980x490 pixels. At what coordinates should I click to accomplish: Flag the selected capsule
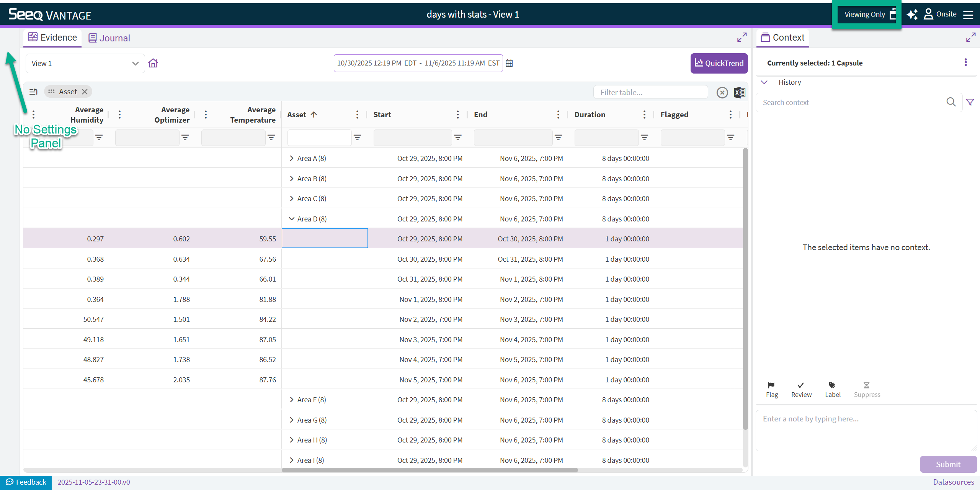pyautogui.click(x=772, y=390)
